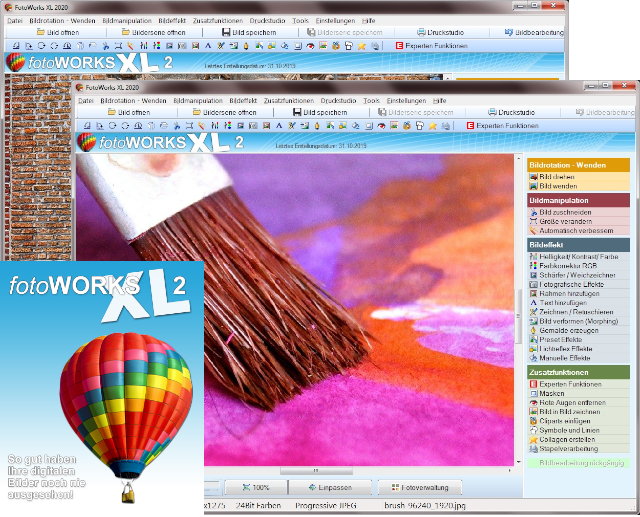The width and height of the screenshot is (640, 517).
Task: Click the symbols and lines icon in front toolbar
Action: [x=420, y=126]
